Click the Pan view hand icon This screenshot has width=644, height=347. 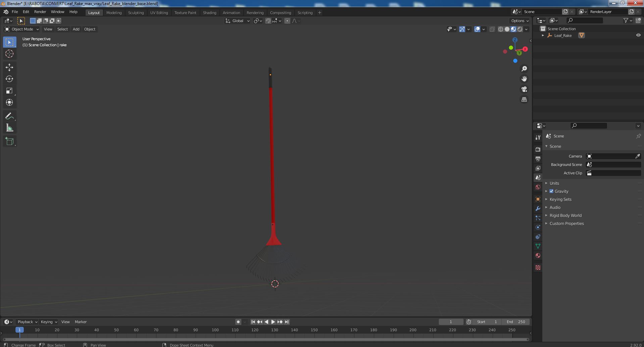(x=524, y=79)
